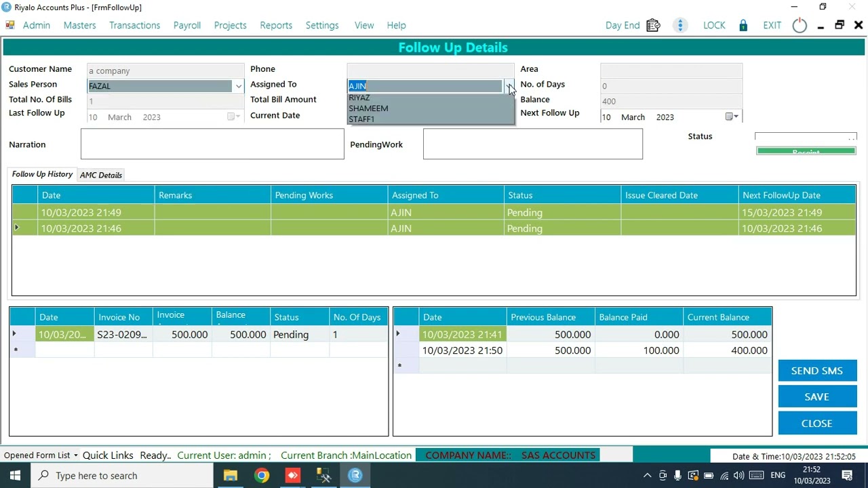Open the Projects menu
Viewport: 868px width, 488px height.
coord(230,25)
